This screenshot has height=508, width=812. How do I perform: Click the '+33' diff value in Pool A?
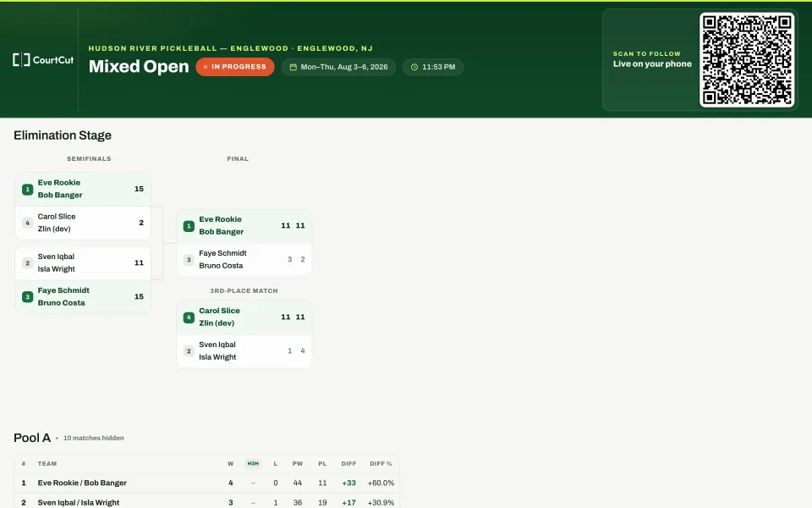tap(349, 483)
